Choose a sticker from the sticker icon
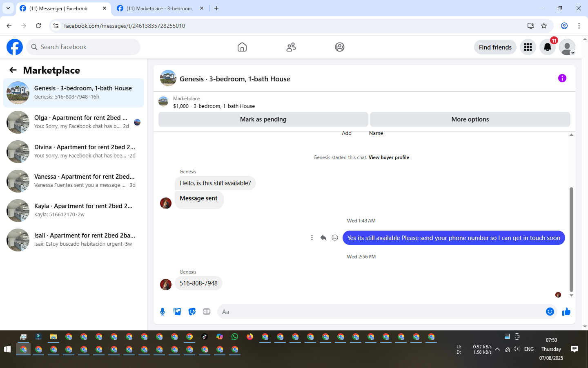 [x=192, y=312]
